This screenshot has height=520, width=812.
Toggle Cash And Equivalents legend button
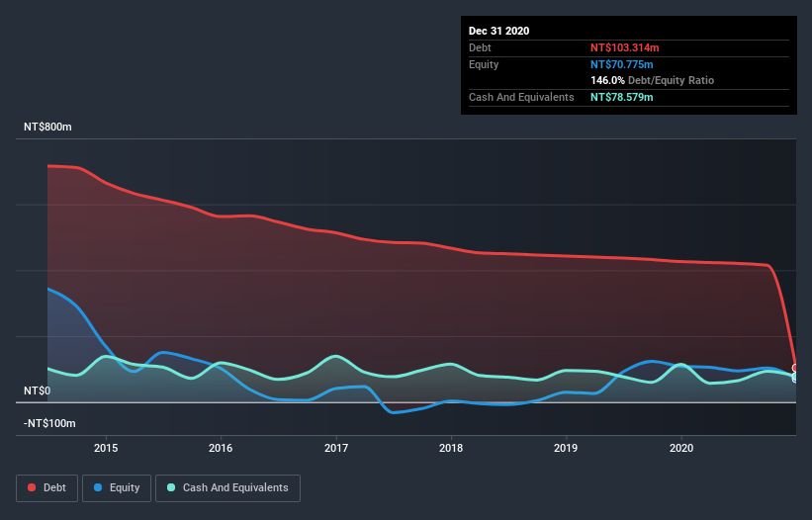(227, 488)
